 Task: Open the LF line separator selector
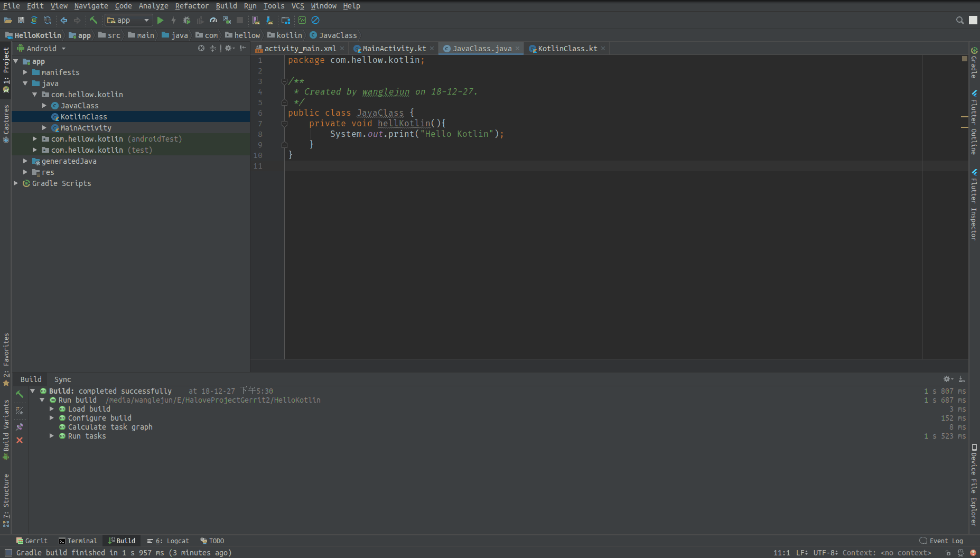tap(802, 553)
